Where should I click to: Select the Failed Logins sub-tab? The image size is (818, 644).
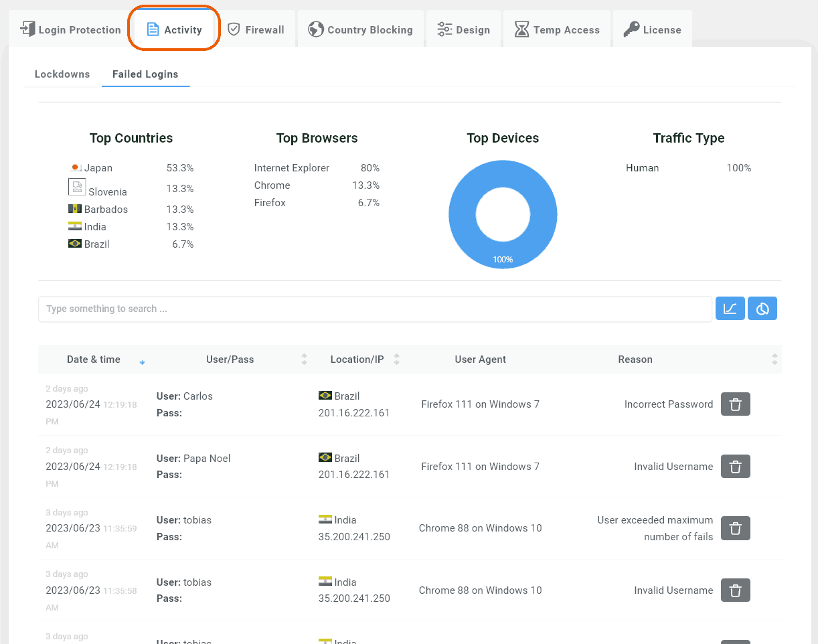click(x=145, y=74)
